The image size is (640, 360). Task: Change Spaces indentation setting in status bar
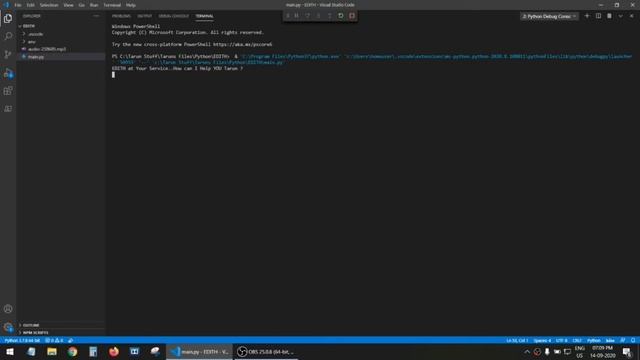(x=542, y=340)
